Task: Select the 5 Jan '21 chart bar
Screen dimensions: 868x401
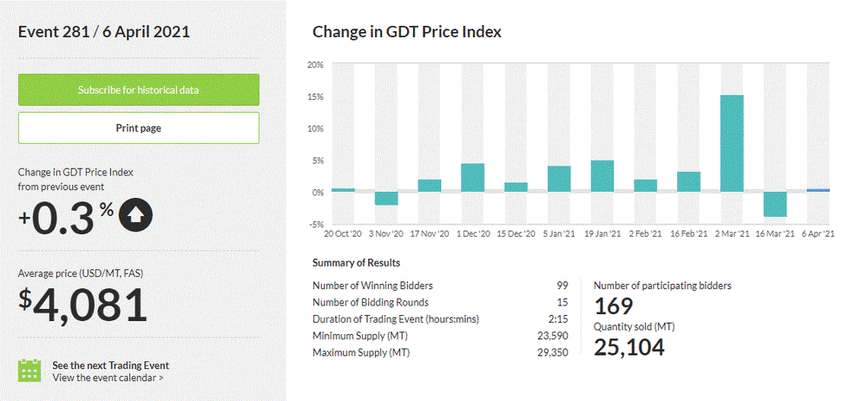Action: tap(559, 179)
